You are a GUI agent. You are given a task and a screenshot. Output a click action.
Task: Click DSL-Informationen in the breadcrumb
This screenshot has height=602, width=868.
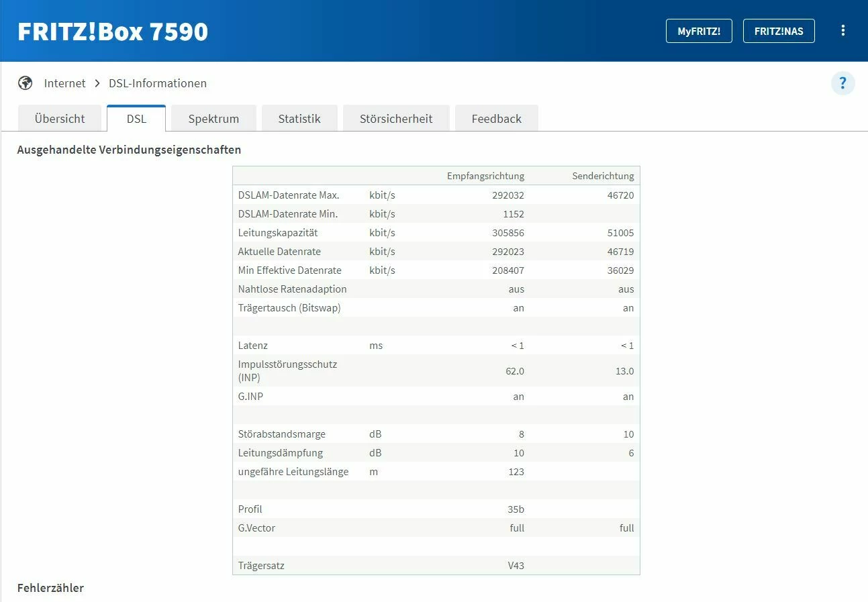[158, 83]
